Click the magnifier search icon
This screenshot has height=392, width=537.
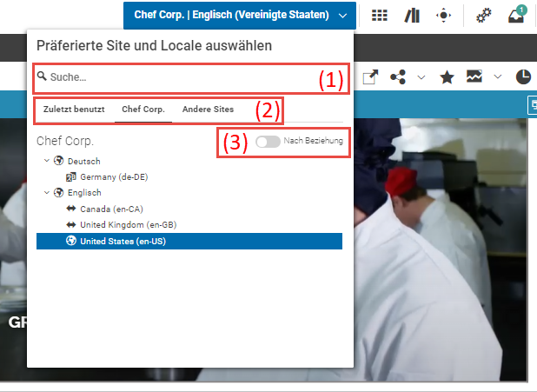point(42,76)
